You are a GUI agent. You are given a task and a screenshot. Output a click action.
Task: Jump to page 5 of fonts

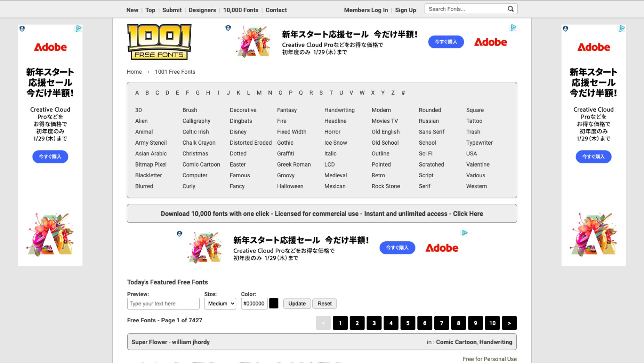pyautogui.click(x=407, y=323)
